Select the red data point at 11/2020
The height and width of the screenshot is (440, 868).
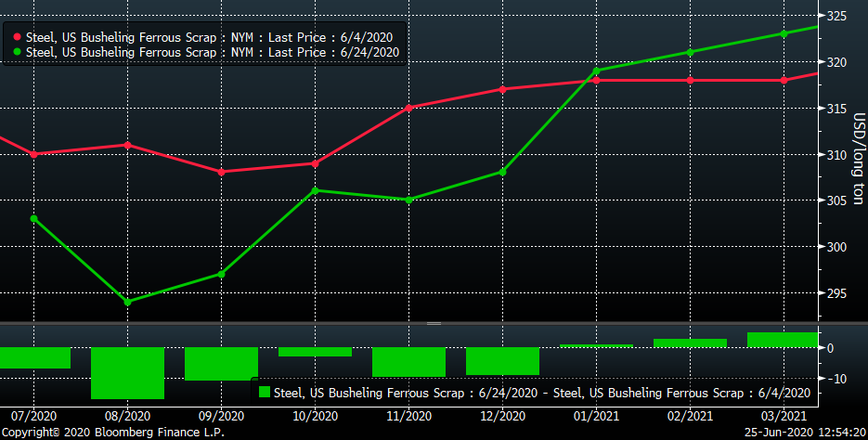[408, 108]
